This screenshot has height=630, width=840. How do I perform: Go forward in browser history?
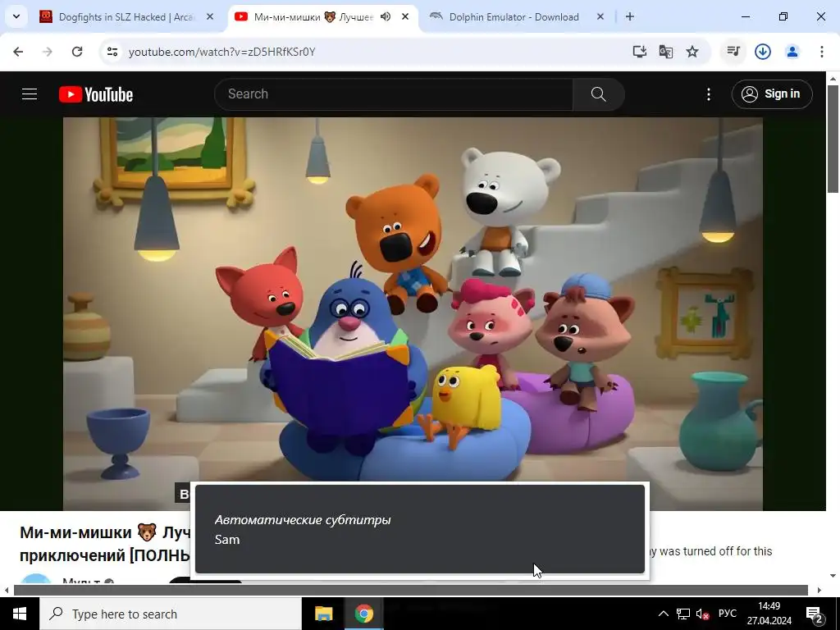pyautogui.click(x=48, y=52)
